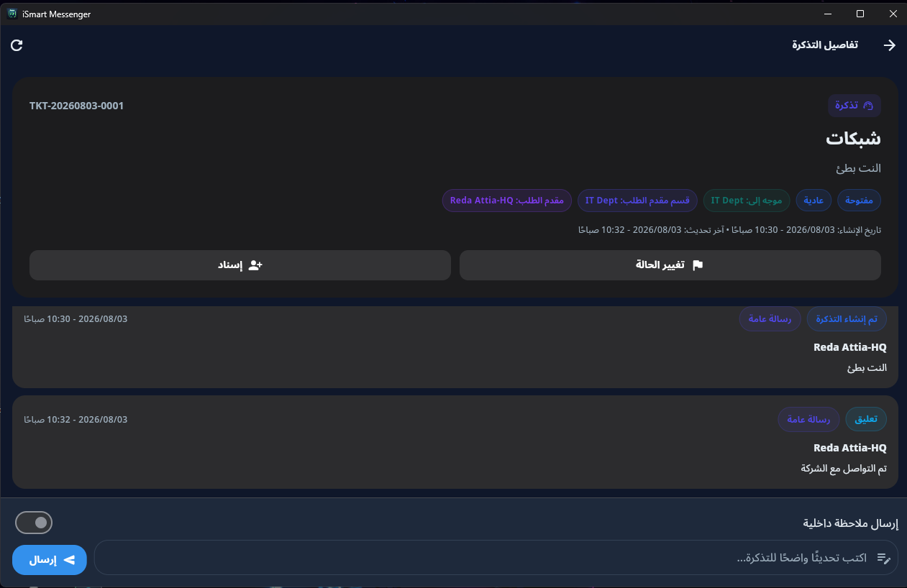Click the 10:32 comment timestamp

point(76,419)
